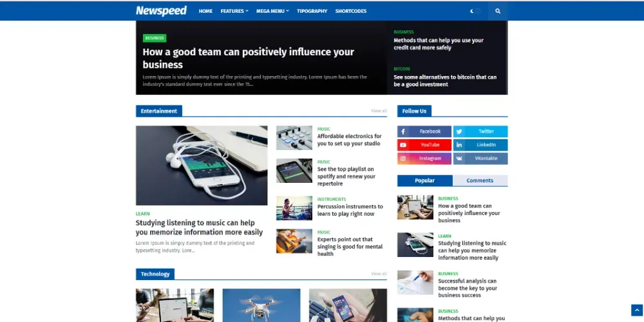This screenshot has width=644, height=322.
Task: Click the Facebook follow icon
Action: pyautogui.click(x=403, y=131)
